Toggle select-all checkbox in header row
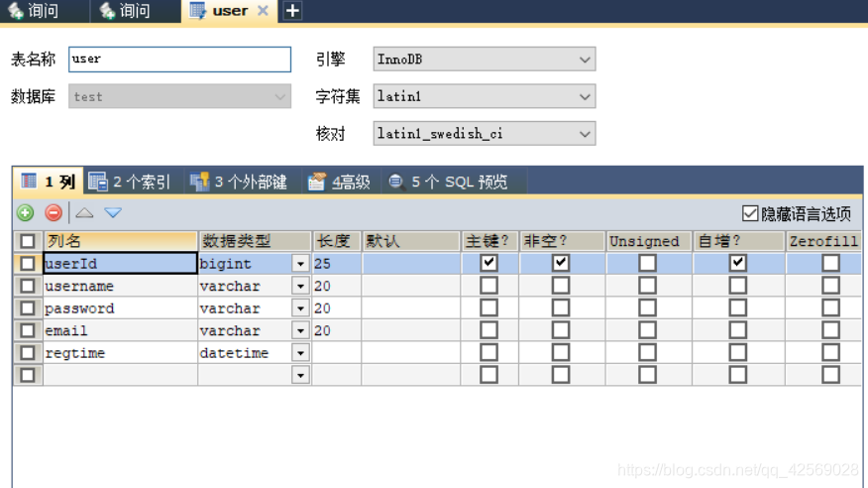The image size is (868, 488). [27, 241]
